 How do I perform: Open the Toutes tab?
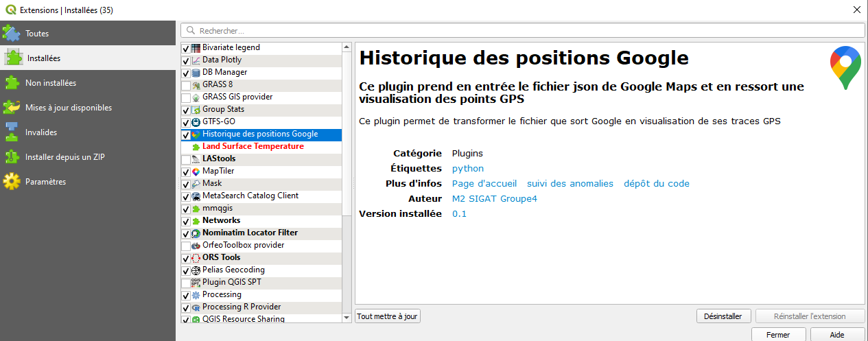tap(88, 33)
